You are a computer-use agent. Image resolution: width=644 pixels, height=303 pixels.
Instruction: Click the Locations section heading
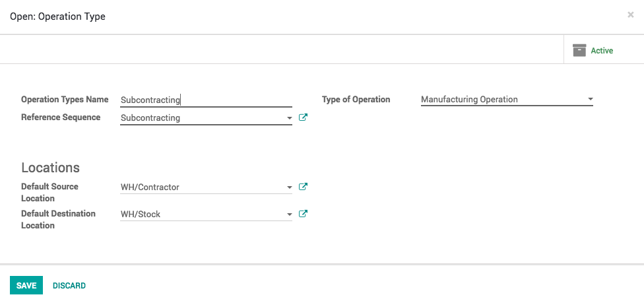pyautogui.click(x=50, y=168)
